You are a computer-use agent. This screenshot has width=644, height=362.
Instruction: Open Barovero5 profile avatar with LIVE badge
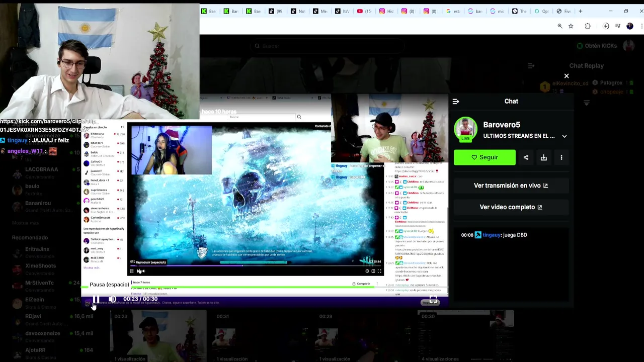tap(465, 129)
